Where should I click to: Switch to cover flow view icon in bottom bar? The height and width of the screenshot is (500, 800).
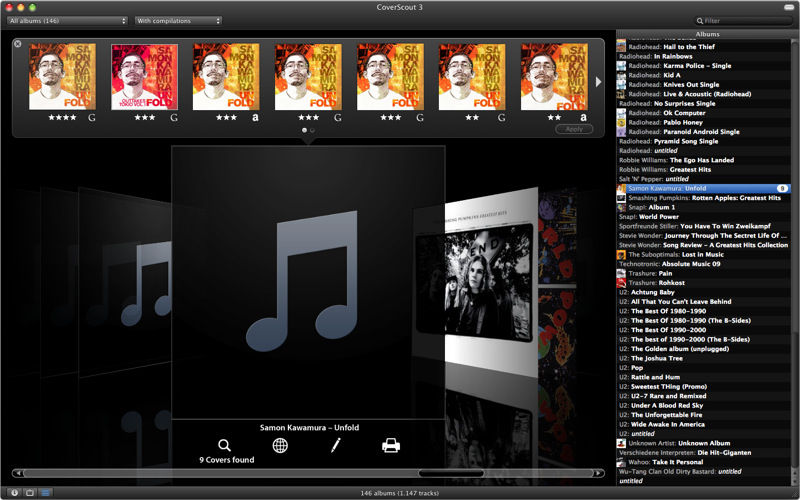click(x=30, y=493)
